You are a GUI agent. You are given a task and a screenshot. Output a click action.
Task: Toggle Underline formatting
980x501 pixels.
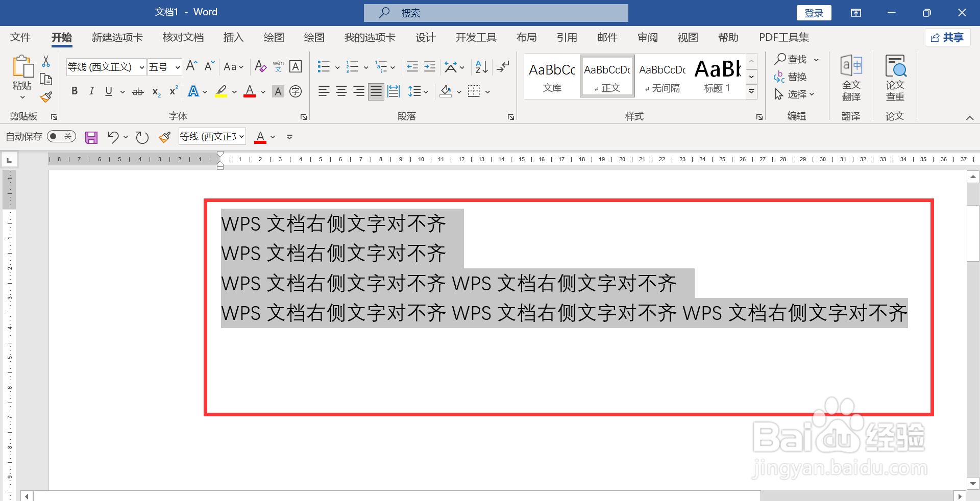(109, 91)
